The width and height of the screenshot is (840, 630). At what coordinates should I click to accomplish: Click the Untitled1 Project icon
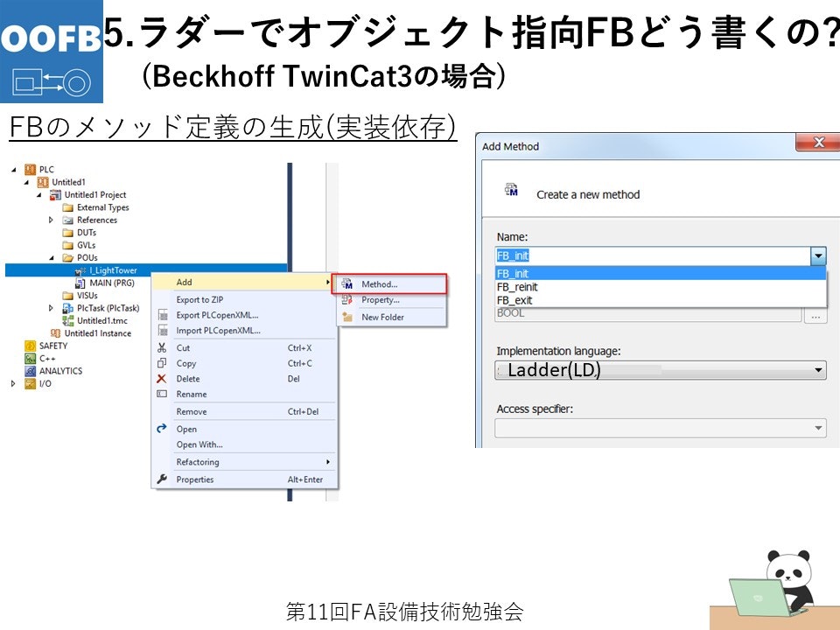click(x=56, y=195)
